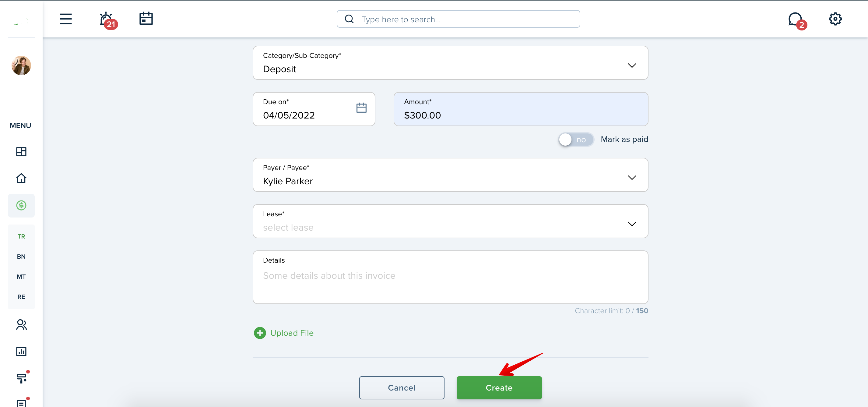Click the calendar picker icon in Due on
Viewport: 868px width, 407px height.
click(x=361, y=108)
